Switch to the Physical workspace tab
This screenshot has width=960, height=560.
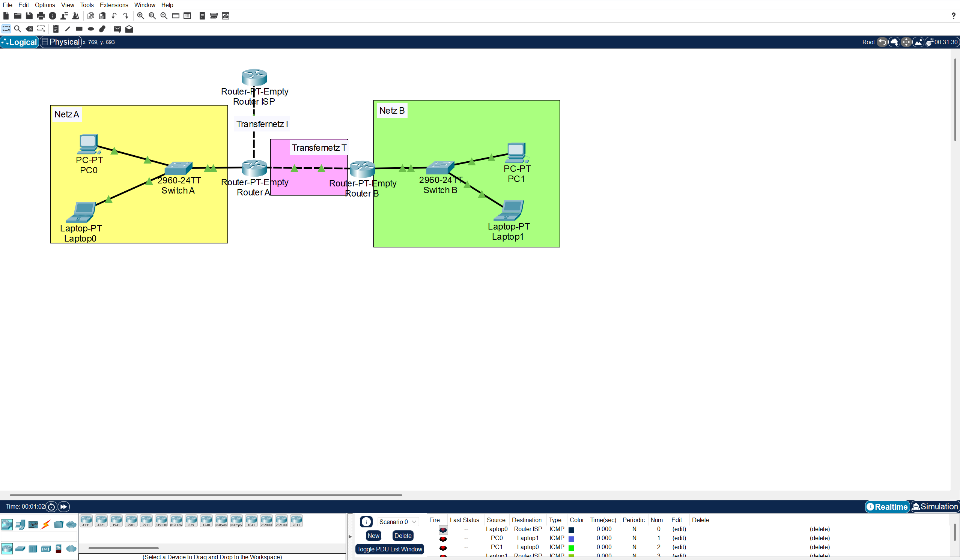[x=60, y=42]
